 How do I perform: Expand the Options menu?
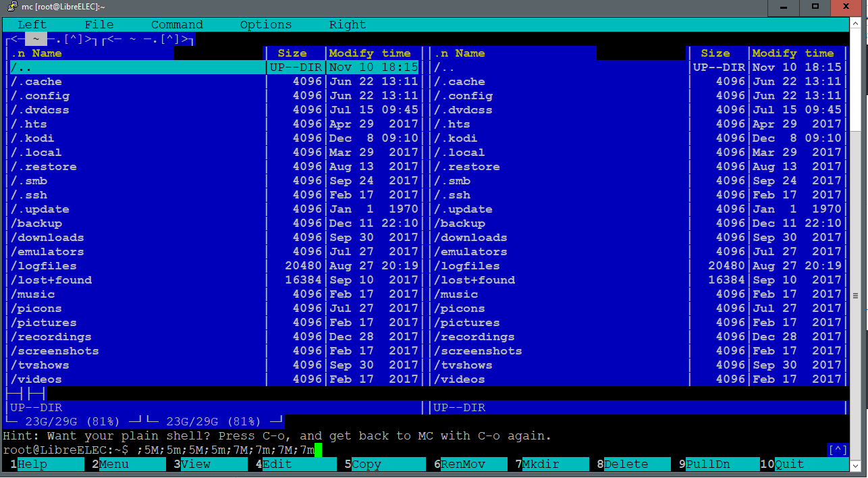point(266,25)
